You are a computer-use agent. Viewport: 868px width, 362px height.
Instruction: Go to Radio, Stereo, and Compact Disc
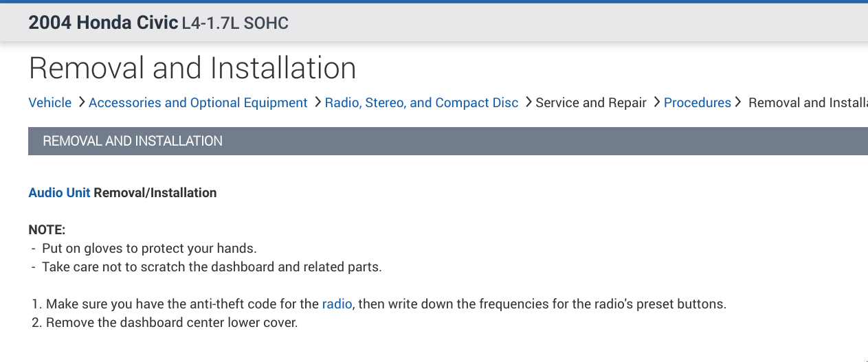click(421, 103)
